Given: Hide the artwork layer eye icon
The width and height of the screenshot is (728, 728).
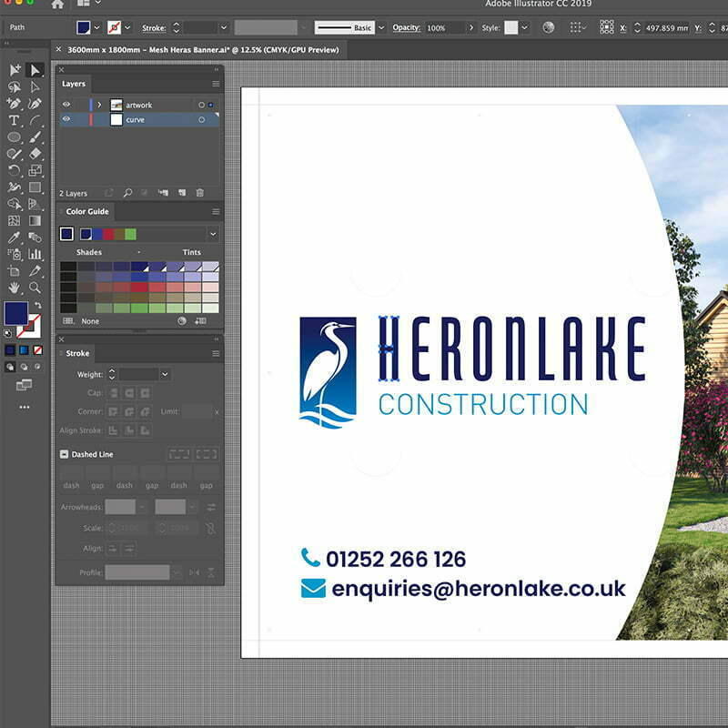Looking at the screenshot, I should tap(66, 105).
